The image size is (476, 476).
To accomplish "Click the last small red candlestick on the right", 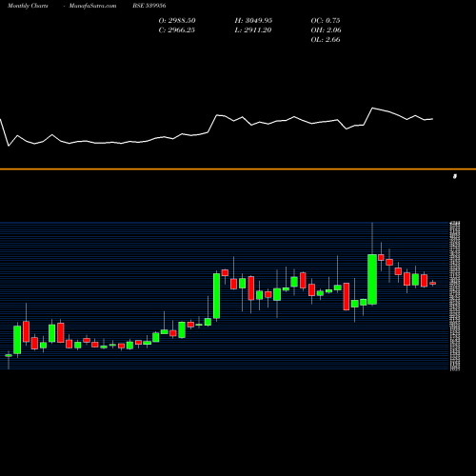I will (x=433, y=283).
